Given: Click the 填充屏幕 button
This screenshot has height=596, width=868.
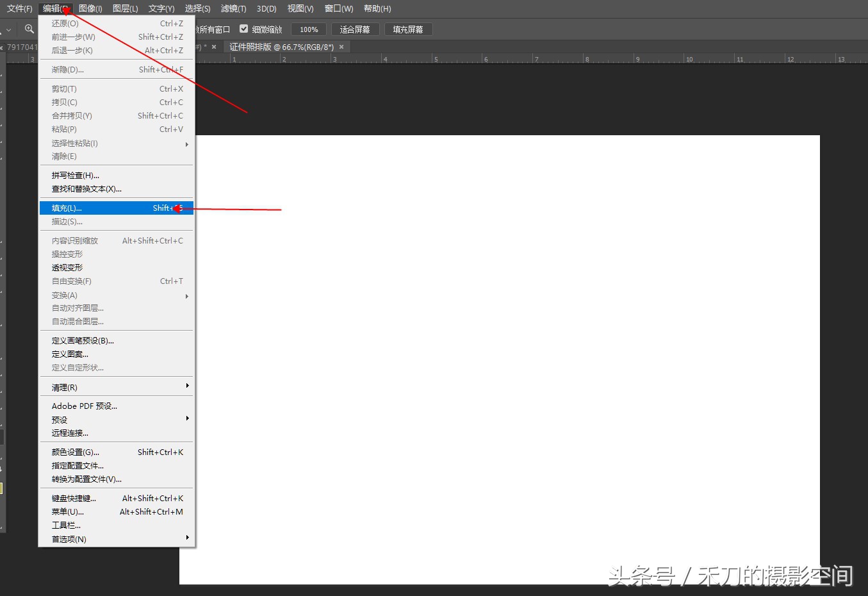Looking at the screenshot, I should [408, 29].
